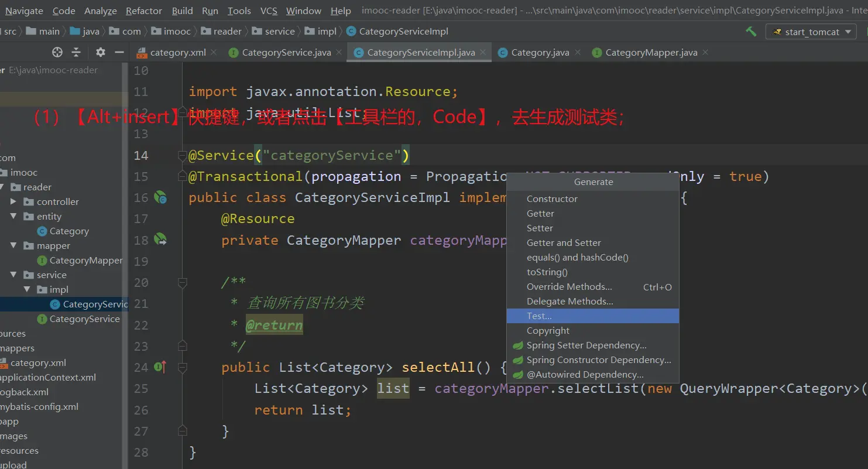
Task: Click the Spring bean gutter icon on line 16
Action: click(160, 198)
